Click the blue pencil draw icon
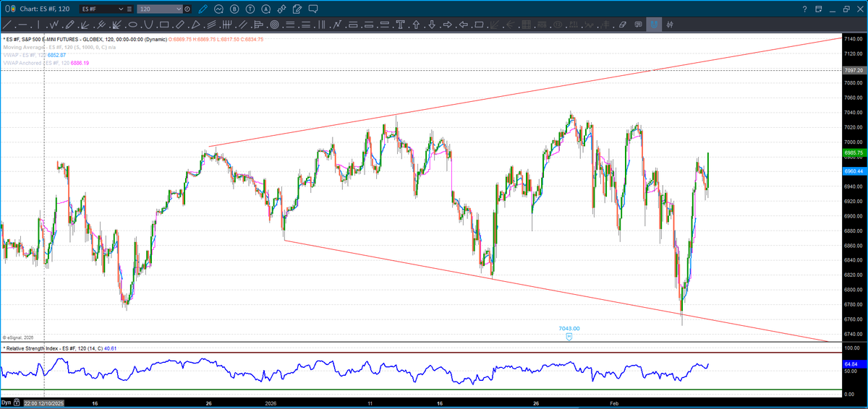This screenshot has width=868, height=409. (x=203, y=9)
